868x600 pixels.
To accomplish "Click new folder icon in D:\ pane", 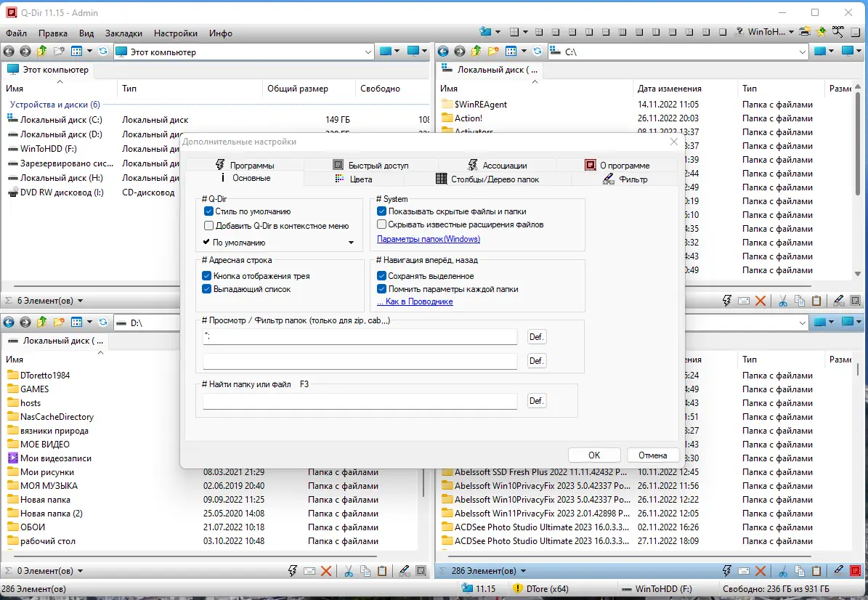I will (59, 322).
